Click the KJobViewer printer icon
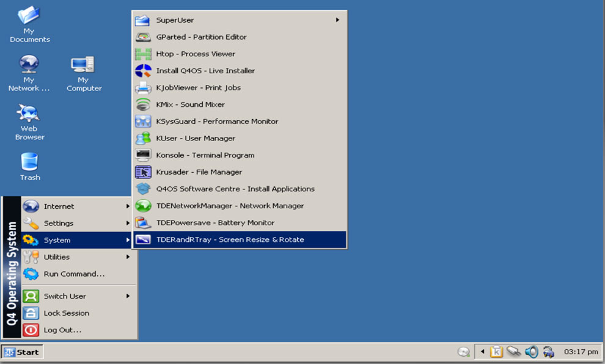605x364 pixels. (143, 88)
